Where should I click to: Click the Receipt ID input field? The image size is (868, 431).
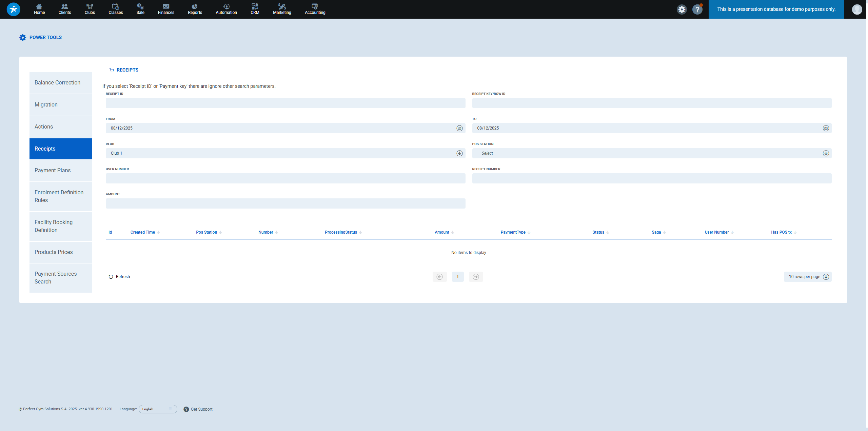(x=285, y=103)
